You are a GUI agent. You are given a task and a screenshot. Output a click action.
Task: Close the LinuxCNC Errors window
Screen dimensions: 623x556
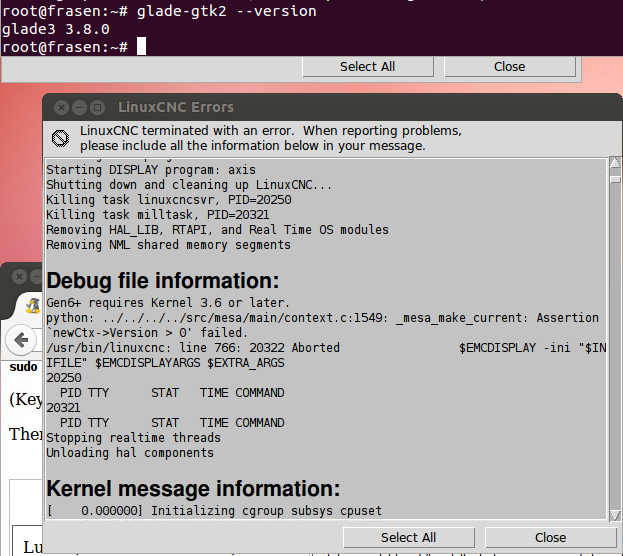tap(61, 107)
